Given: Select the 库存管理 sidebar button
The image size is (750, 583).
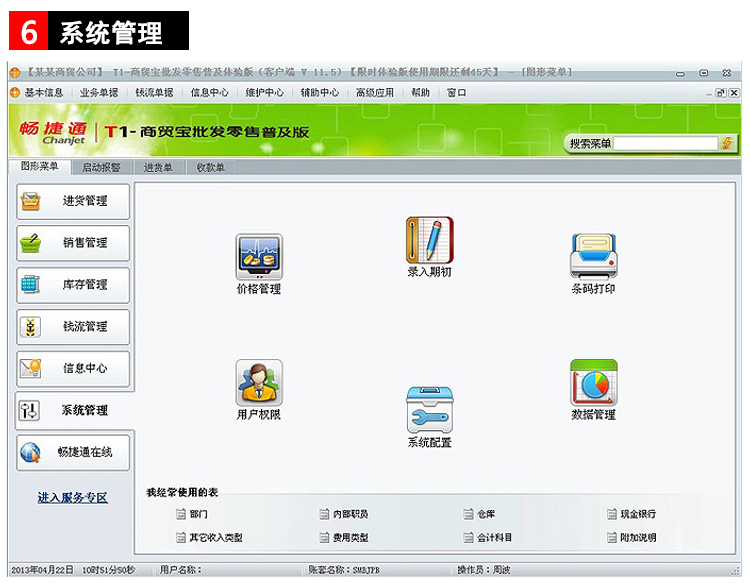Looking at the screenshot, I should click(x=73, y=285).
